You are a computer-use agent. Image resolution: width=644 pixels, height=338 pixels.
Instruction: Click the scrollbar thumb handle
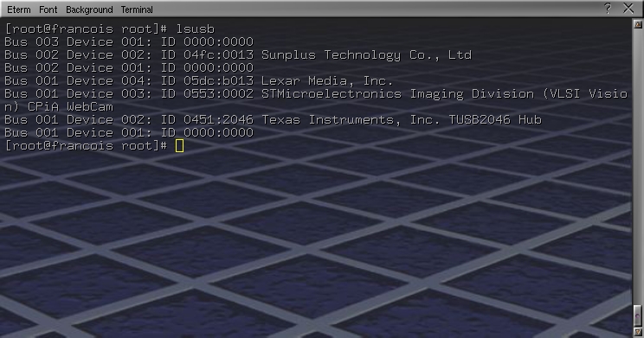click(x=638, y=316)
